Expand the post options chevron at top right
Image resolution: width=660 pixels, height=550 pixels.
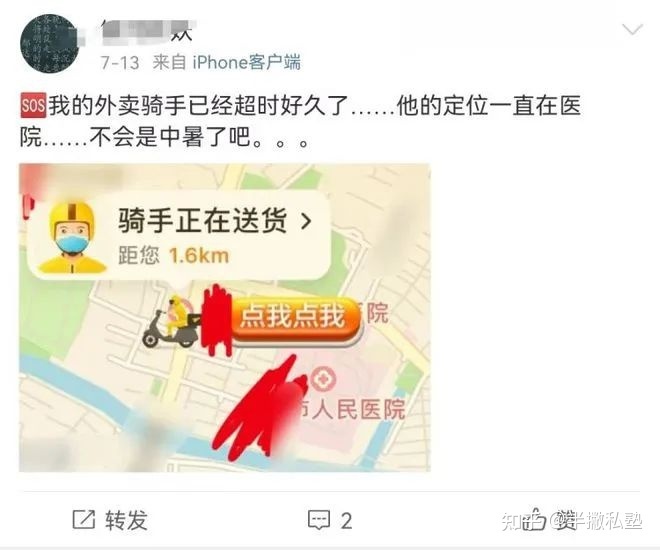click(x=632, y=30)
